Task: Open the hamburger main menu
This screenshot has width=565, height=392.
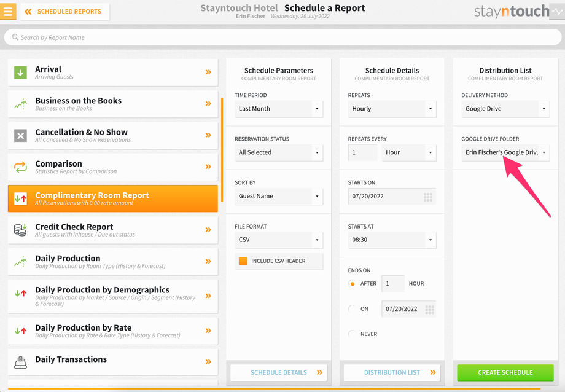Action: pos(7,11)
